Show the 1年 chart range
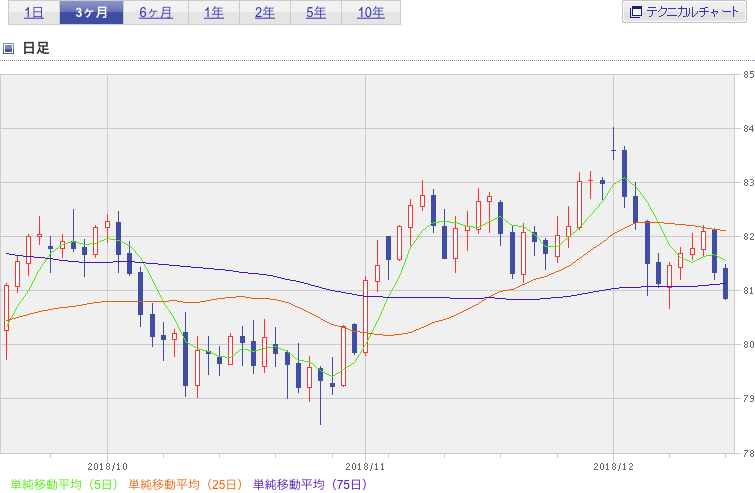The height and width of the screenshot is (493, 755). point(214,13)
